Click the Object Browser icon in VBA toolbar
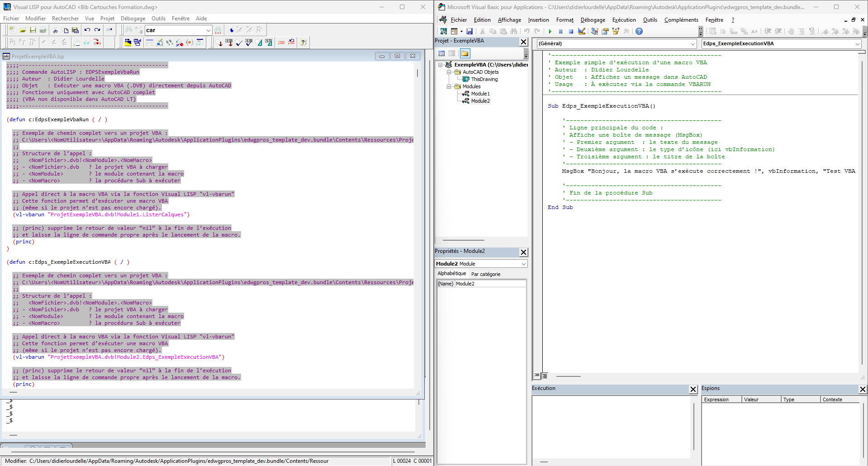This screenshot has width=868, height=466. (x=615, y=31)
